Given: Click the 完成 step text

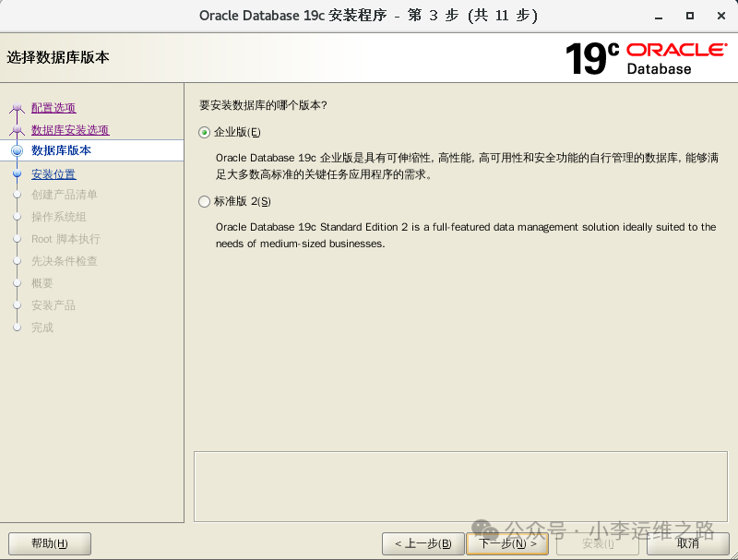Looking at the screenshot, I should tap(42, 328).
